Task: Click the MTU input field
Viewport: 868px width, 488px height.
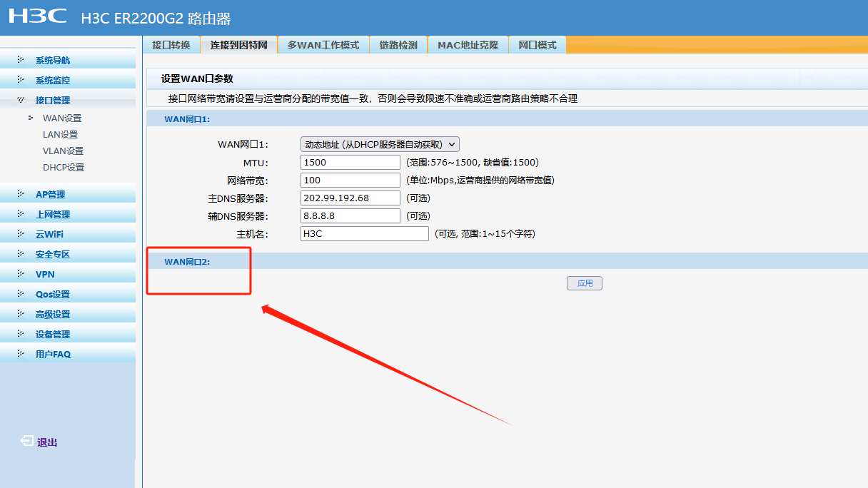Action: tap(350, 162)
